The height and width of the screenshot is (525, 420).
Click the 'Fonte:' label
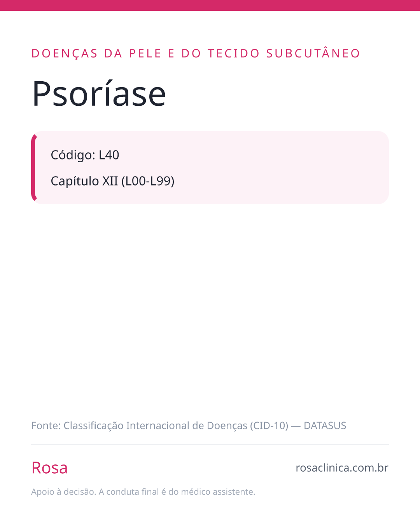point(46,426)
